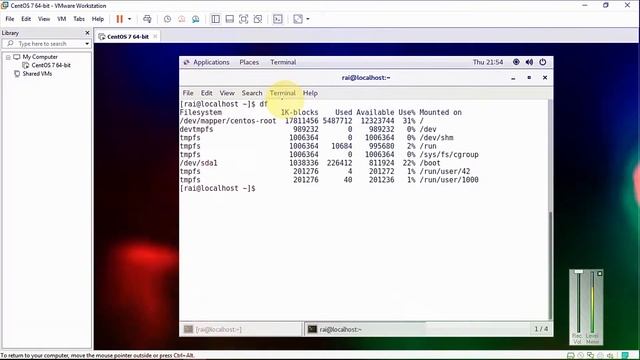Open VMware Help menu

point(98,19)
